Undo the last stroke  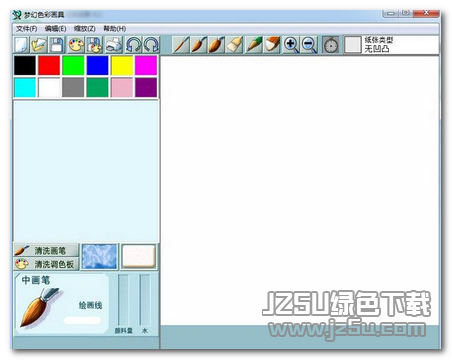click(x=133, y=45)
